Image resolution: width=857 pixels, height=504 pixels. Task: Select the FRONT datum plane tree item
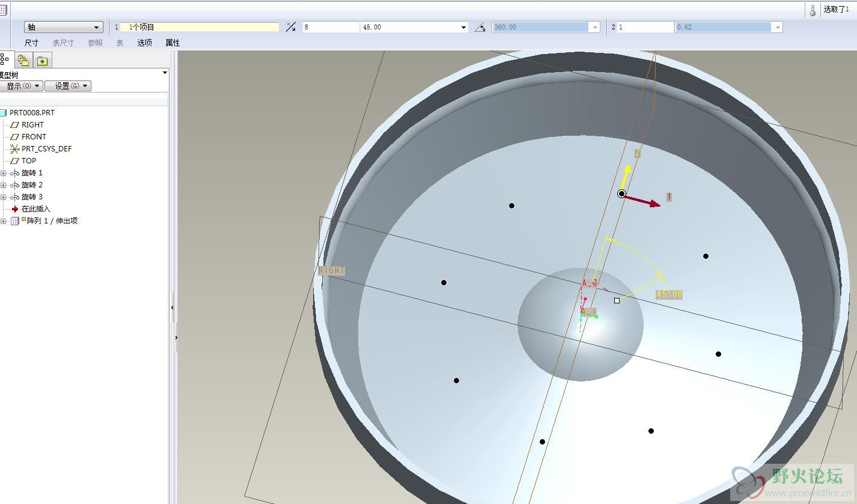point(34,136)
